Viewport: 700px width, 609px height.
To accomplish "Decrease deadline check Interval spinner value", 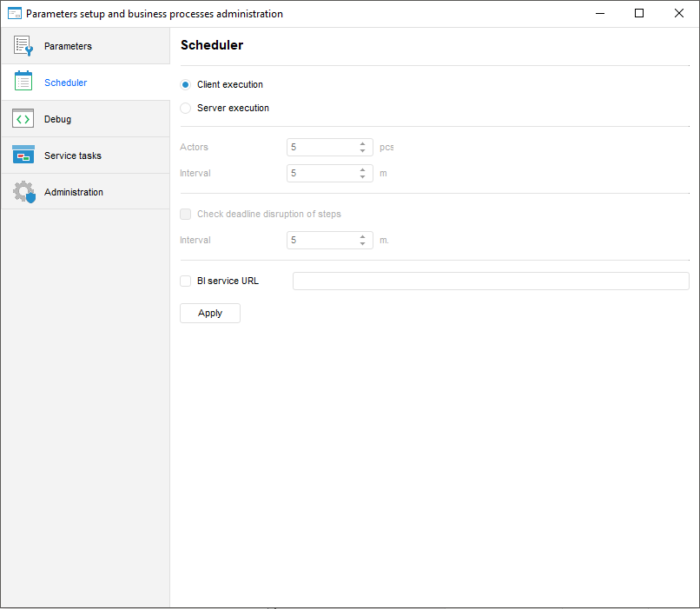I will [362, 244].
